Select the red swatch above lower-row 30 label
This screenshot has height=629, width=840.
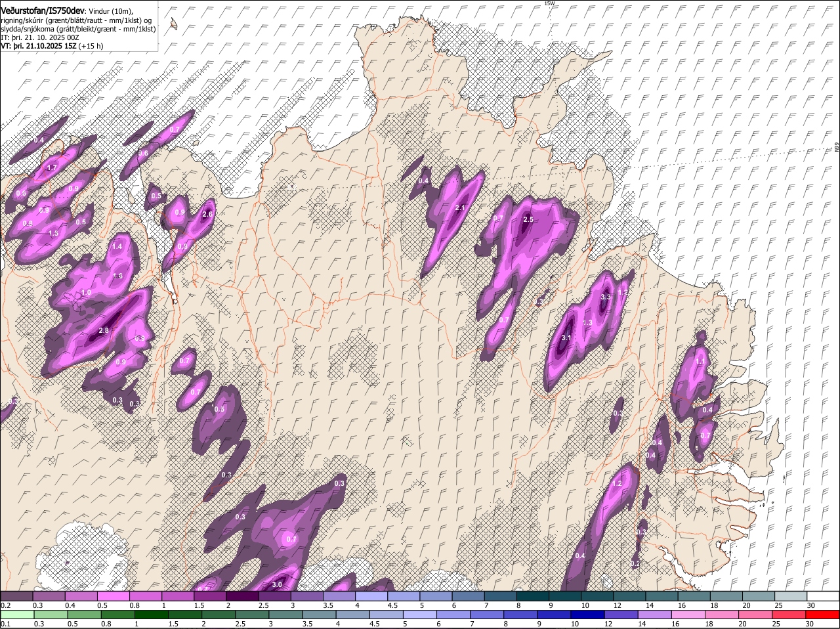(x=823, y=615)
